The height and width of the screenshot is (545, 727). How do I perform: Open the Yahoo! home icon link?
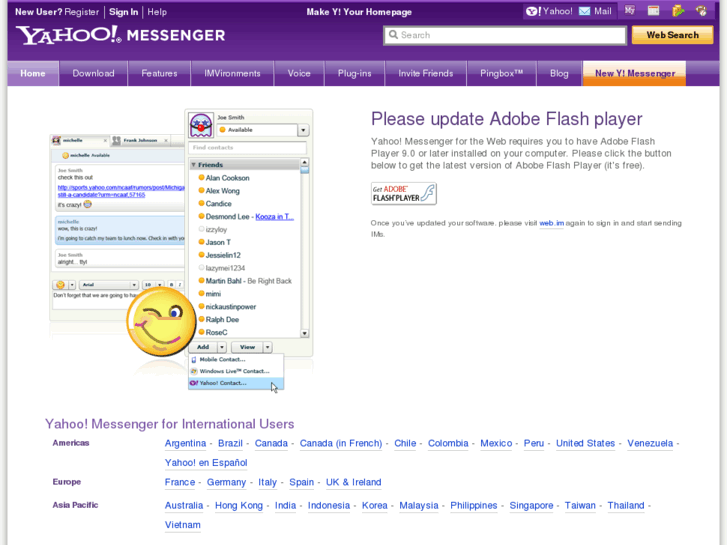pos(549,12)
